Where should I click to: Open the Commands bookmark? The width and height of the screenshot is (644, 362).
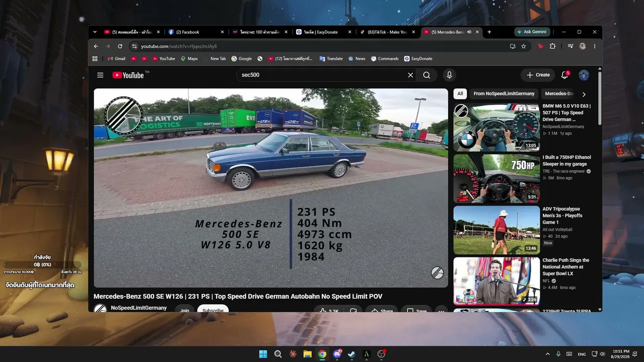[385, 58]
